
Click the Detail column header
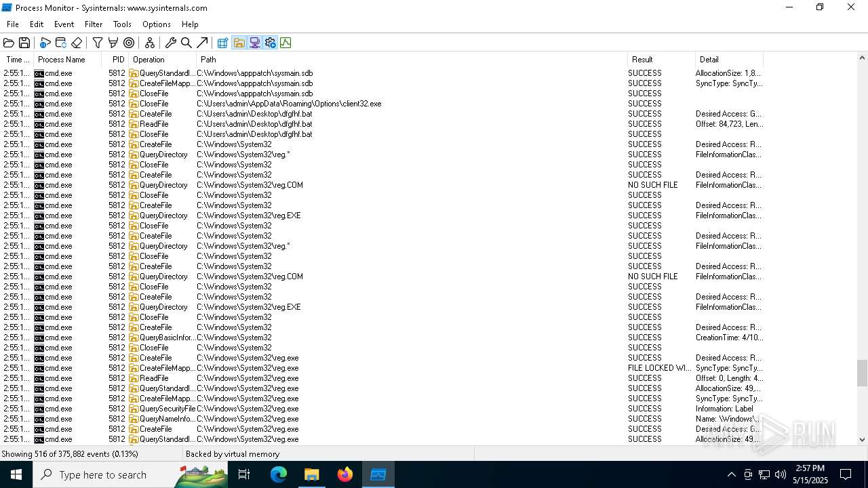[729, 60]
